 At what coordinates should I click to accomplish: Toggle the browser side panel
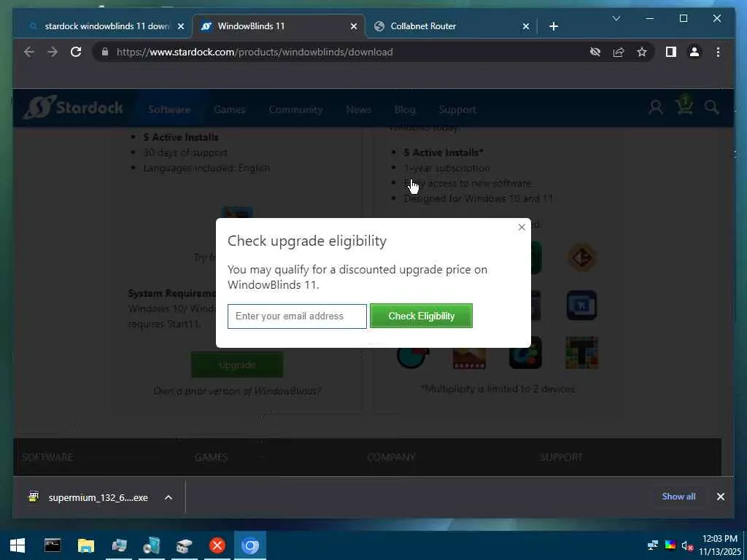(671, 52)
